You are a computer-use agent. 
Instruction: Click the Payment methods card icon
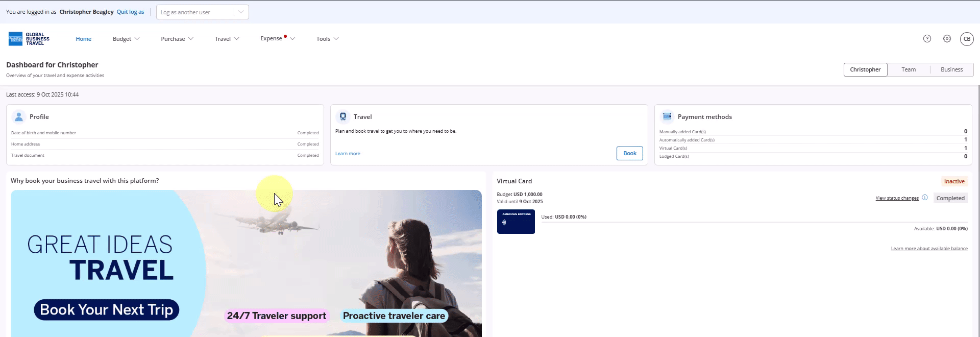[x=667, y=116]
